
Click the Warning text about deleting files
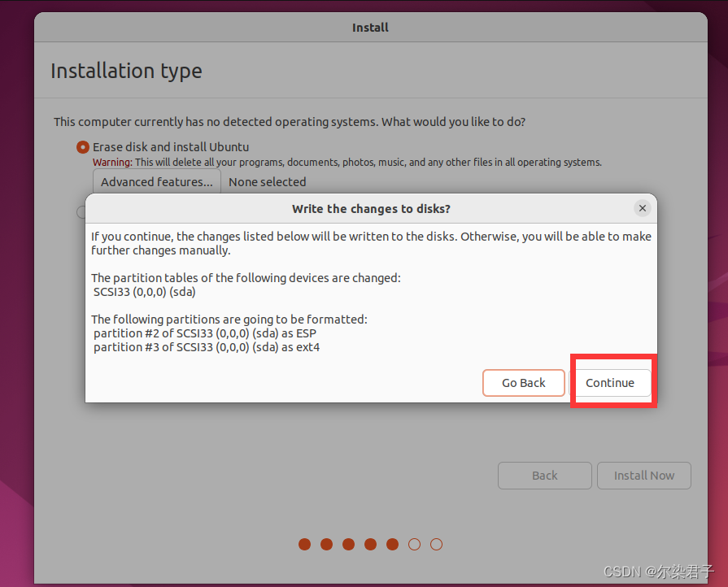click(347, 163)
